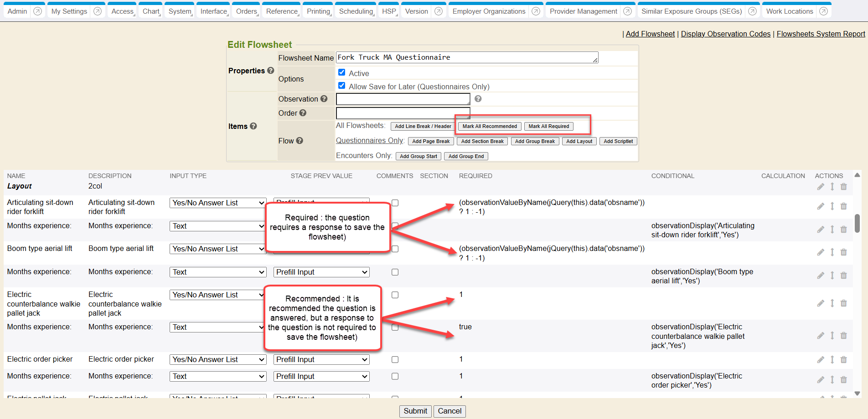Click help icon next to Items label

(x=253, y=126)
